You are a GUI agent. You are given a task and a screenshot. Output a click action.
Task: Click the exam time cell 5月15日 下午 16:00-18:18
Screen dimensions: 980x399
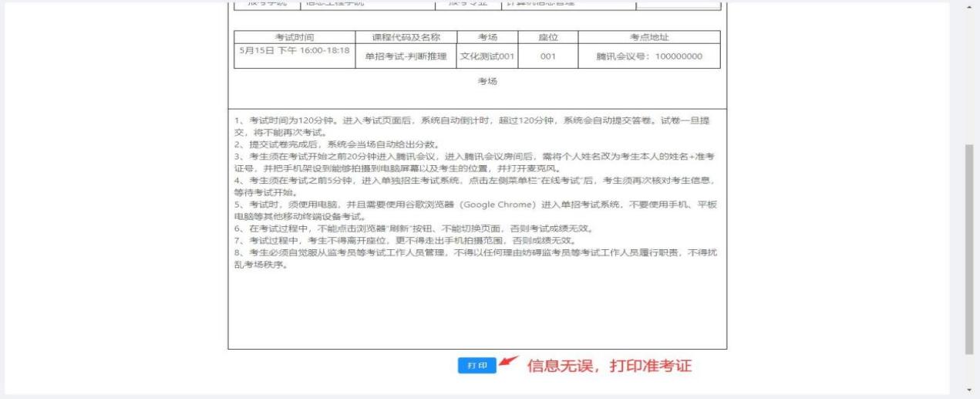pos(293,51)
